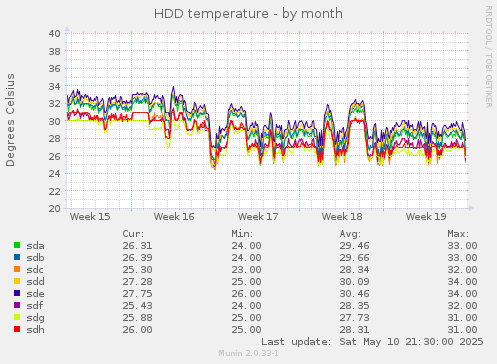Click sdb average value 29.66
This screenshot has width=497, height=364.
click(x=354, y=258)
